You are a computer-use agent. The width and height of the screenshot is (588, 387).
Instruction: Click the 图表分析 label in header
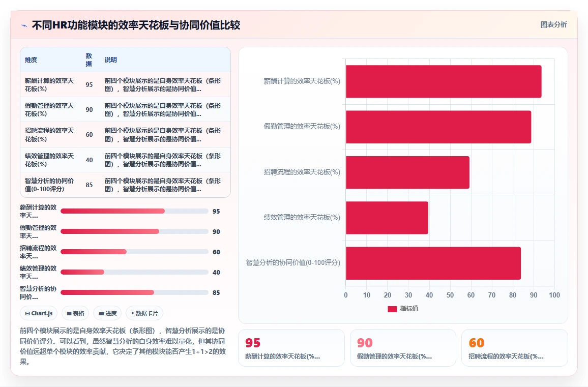coord(553,25)
